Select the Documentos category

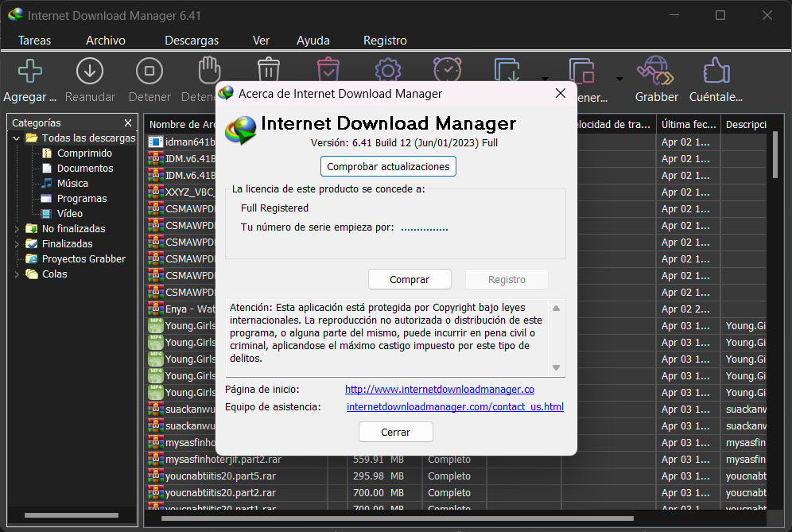click(x=85, y=169)
